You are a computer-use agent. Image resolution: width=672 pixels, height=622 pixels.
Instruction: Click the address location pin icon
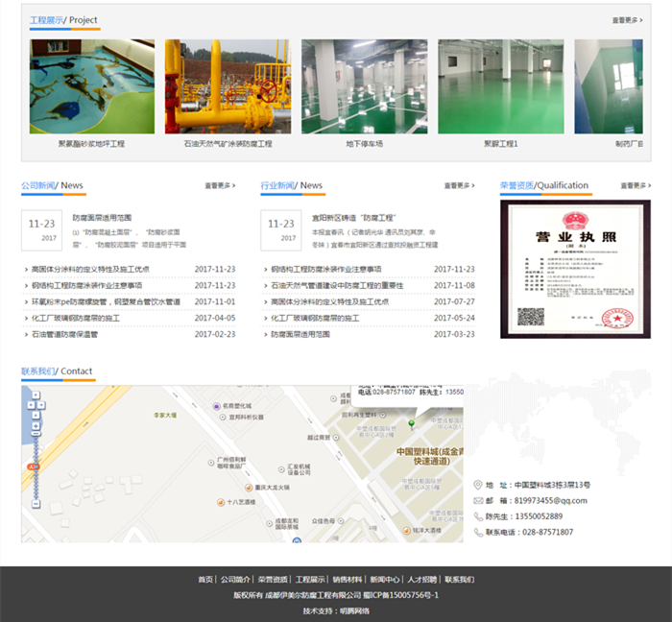click(x=479, y=485)
